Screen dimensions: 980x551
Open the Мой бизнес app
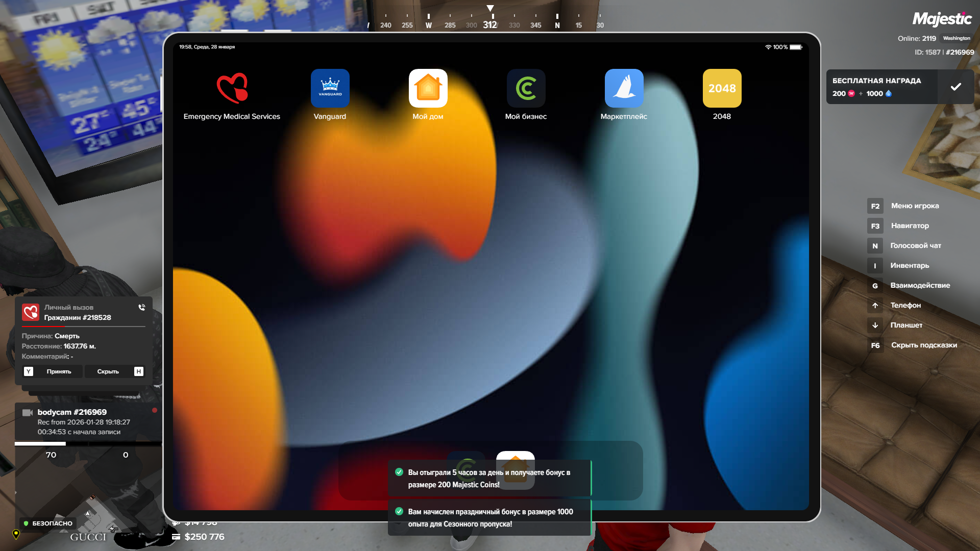pyautogui.click(x=526, y=89)
